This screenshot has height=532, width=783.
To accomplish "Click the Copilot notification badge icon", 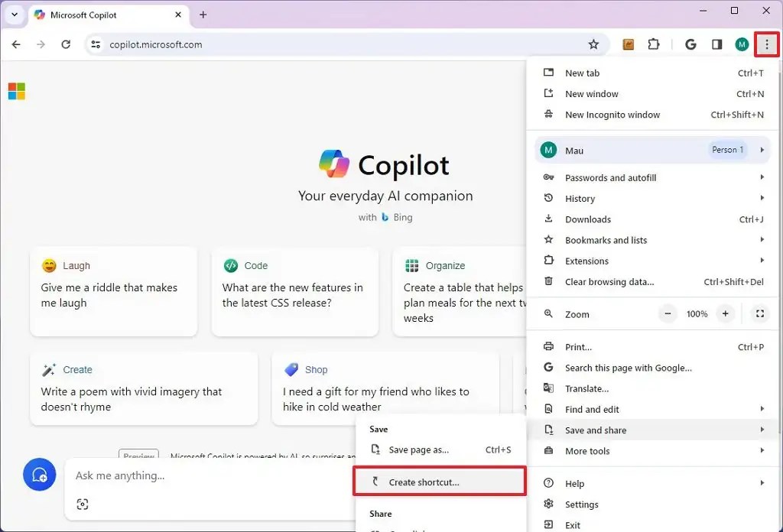I will coord(39,475).
